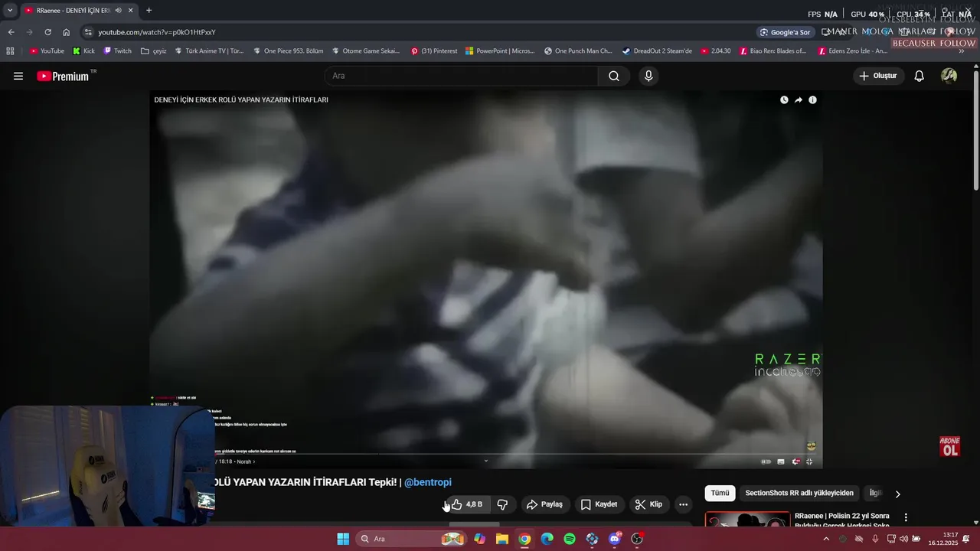Click the browser address bar URL
The width and height of the screenshot is (980, 551).
pos(156,32)
